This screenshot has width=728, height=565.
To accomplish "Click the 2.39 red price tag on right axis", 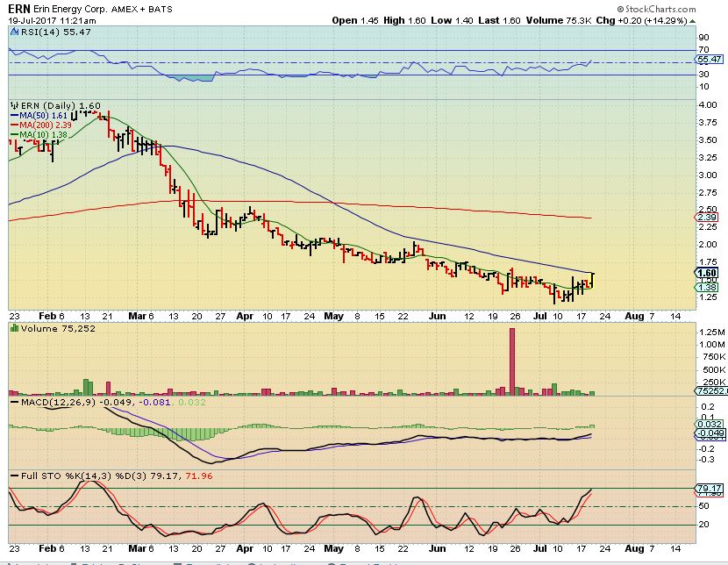I will point(706,218).
